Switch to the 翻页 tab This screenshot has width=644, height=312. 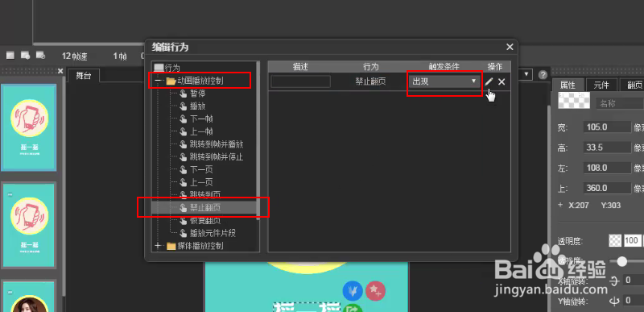pyautogui.click(x=634, y=85)
